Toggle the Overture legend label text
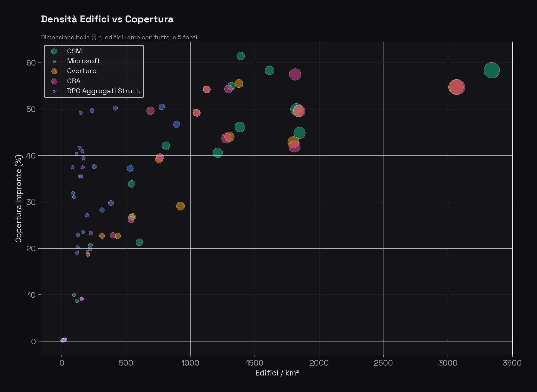537x392 pixels. pyautogui.click(x=82, y=71)
